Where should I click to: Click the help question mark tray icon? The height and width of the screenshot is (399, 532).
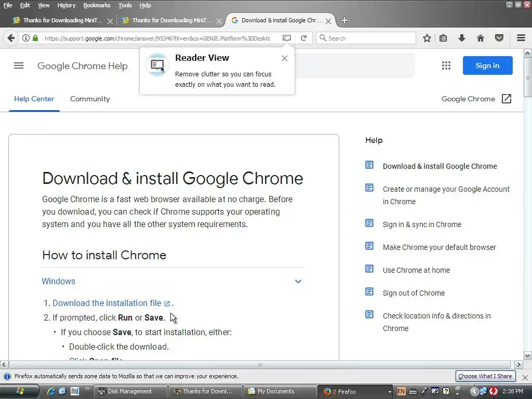(x=446, y=391)
